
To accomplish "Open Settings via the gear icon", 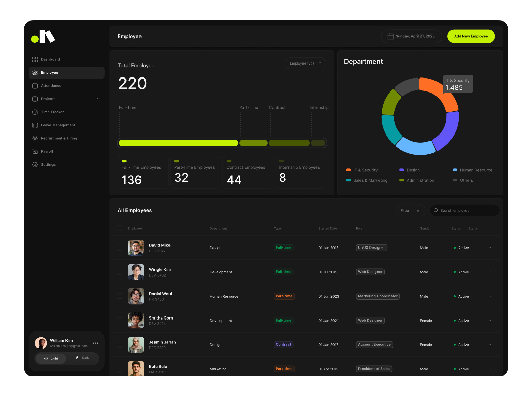I will pos(35,165).
